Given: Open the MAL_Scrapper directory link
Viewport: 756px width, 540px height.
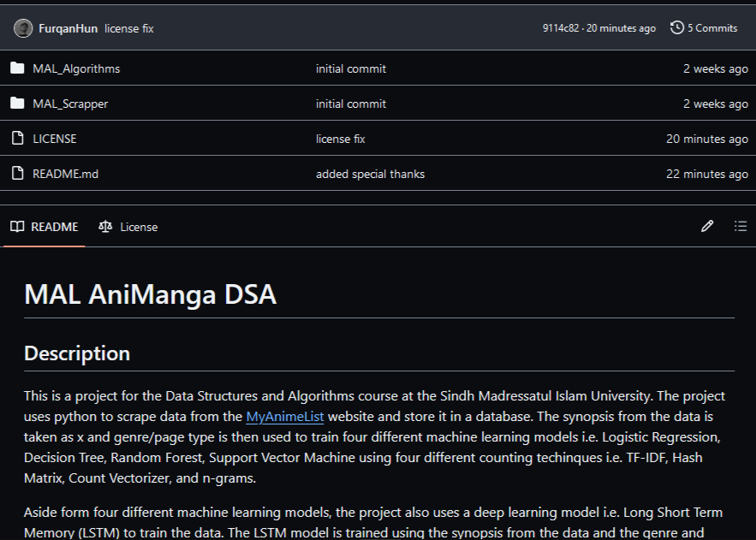Looking at the screenshot, I should (x=70, y=104).
